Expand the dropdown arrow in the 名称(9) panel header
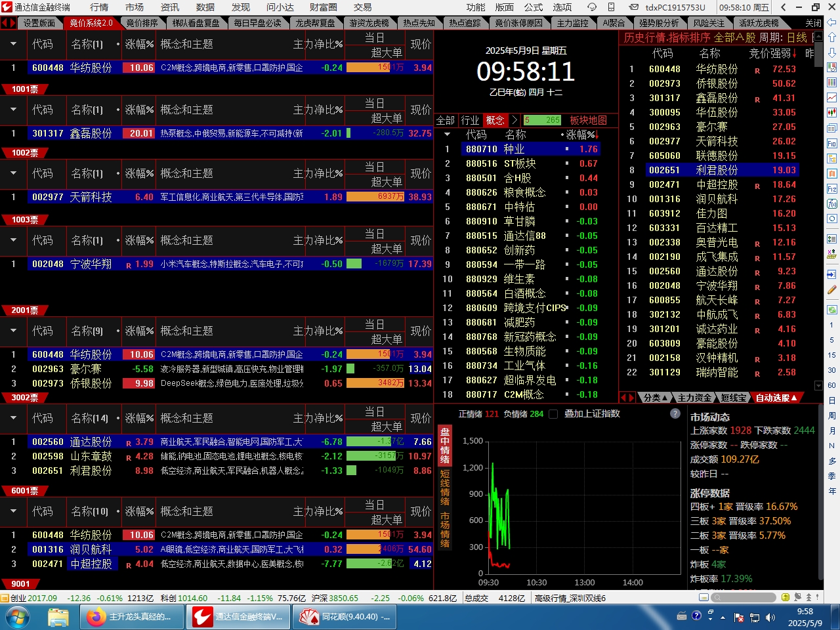Image resolution: width=840 pixels, height=630 pixels. [13, 331]
